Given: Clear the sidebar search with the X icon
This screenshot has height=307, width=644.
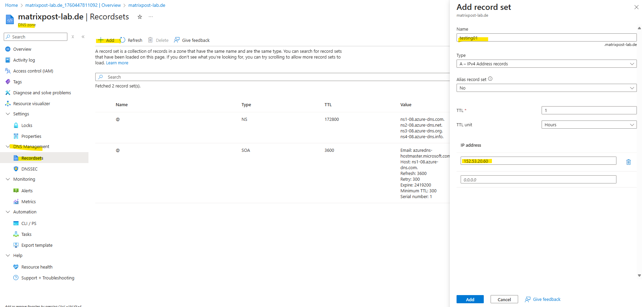Looking at the screenshot, I should coord(73,37).
